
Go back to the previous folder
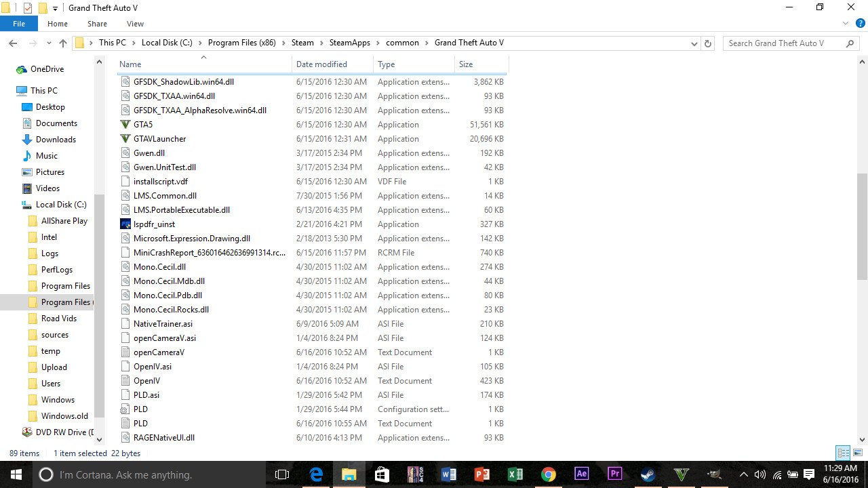pyautogui.click(x=13, y=43)
